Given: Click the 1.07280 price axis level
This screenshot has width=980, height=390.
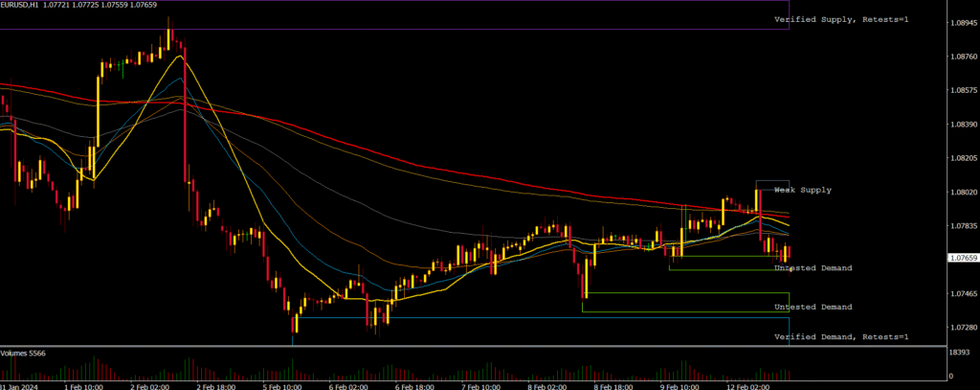Looking at the screenshot, I should [x=961, y=328].
